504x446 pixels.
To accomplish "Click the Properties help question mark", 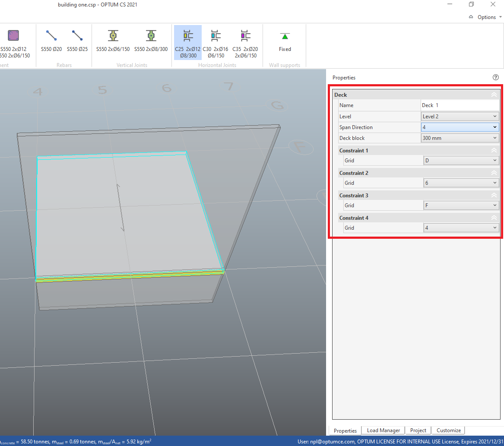I will point(495,78).
